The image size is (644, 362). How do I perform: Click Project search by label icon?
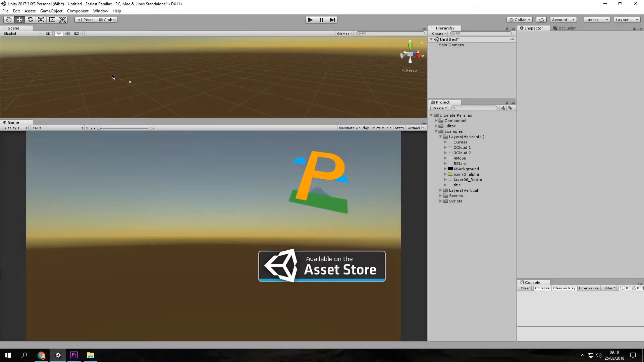pos(510,108)
